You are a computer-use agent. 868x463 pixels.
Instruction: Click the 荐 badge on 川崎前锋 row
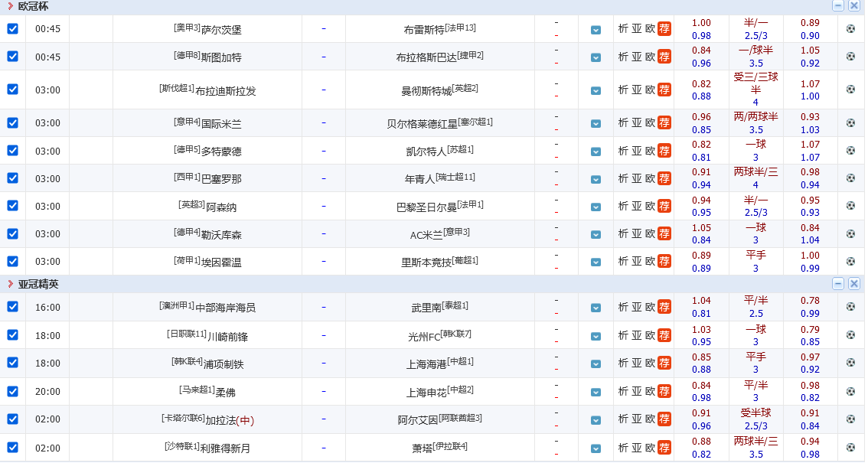[664, 334]
